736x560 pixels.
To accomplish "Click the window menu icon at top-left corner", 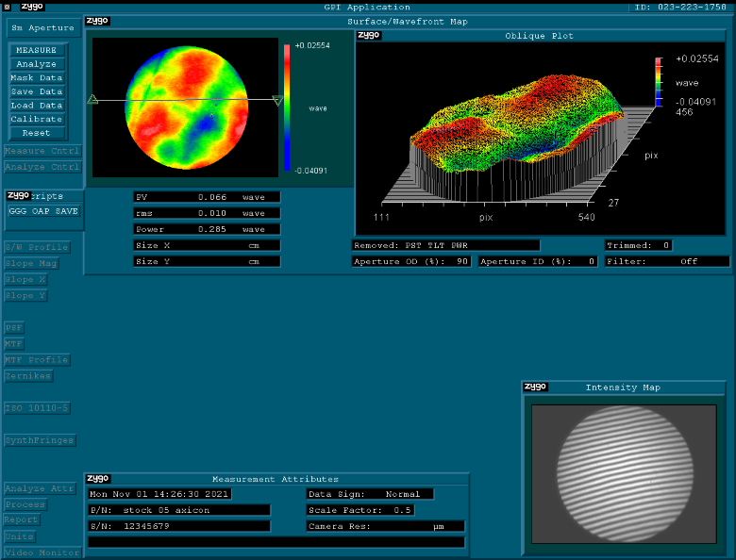I will click(x=7, y=7).
